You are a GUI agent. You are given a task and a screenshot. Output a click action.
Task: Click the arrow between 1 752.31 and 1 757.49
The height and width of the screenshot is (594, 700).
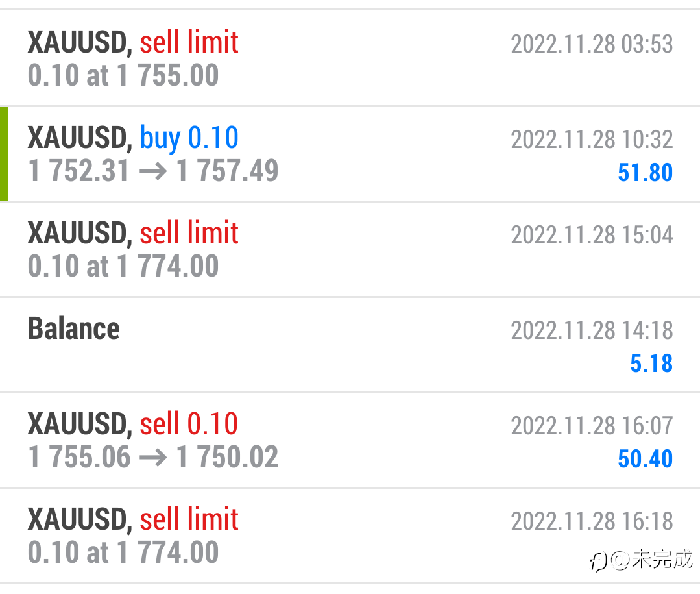153,171
